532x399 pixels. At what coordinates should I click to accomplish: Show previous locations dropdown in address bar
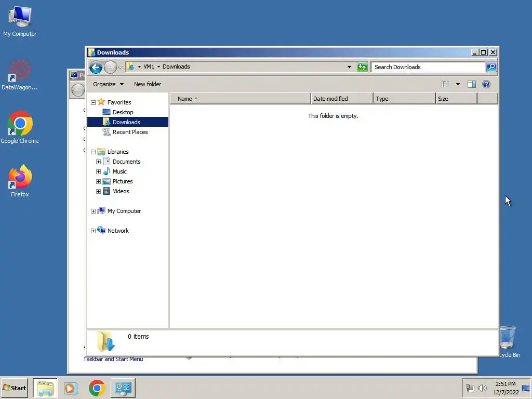tap(349, 67)
